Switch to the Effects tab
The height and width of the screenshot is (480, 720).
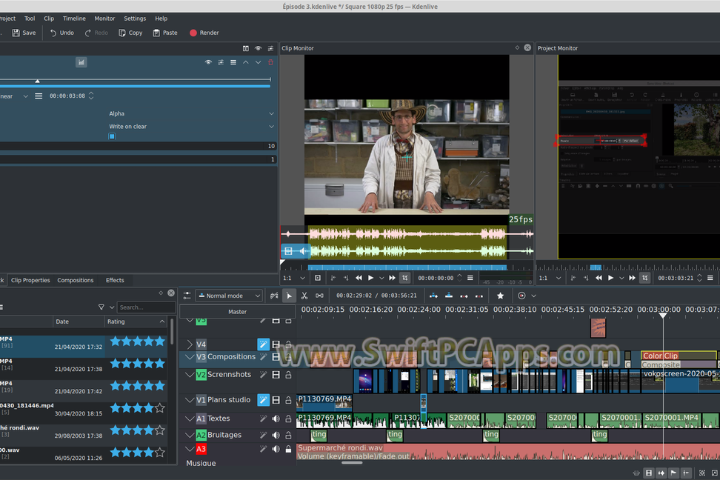pos(115,280)
